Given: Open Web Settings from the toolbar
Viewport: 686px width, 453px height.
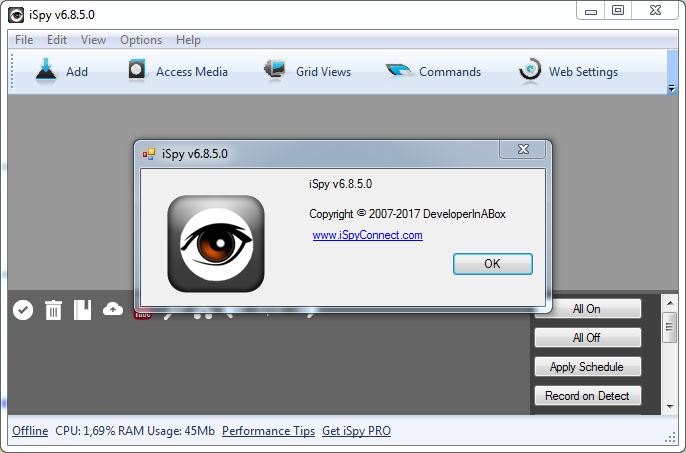Looking at the screenshot, I should pos(568,71).
